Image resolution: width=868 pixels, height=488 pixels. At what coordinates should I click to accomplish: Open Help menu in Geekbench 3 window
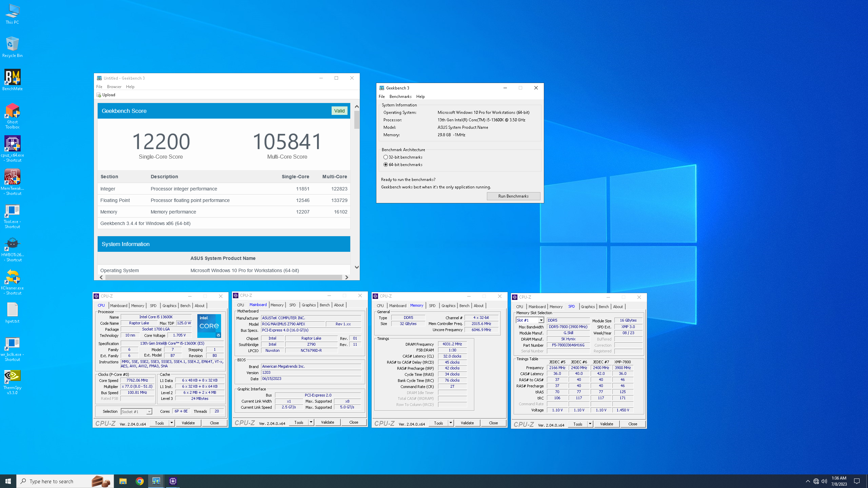tap(420, 97)
